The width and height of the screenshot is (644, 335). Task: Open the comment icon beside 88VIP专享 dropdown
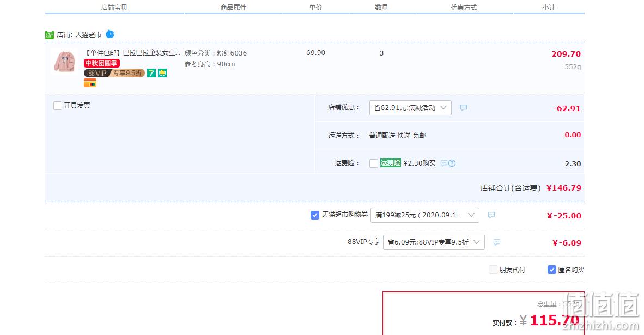point(496,242)
